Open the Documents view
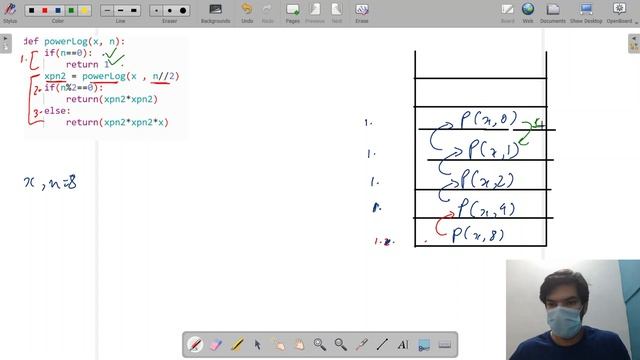Image resolution: width=640 pixels, height=360 pixels. pyautogui.click(x=553, y=13)
